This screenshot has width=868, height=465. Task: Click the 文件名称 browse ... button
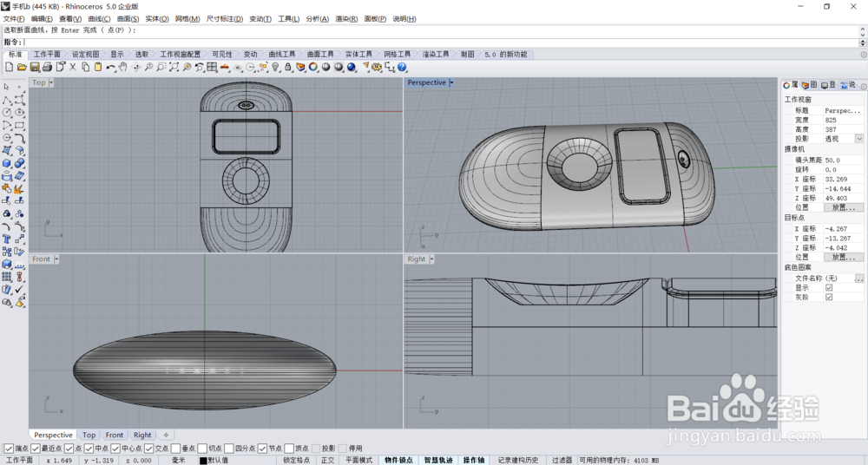tap(859, 278)
